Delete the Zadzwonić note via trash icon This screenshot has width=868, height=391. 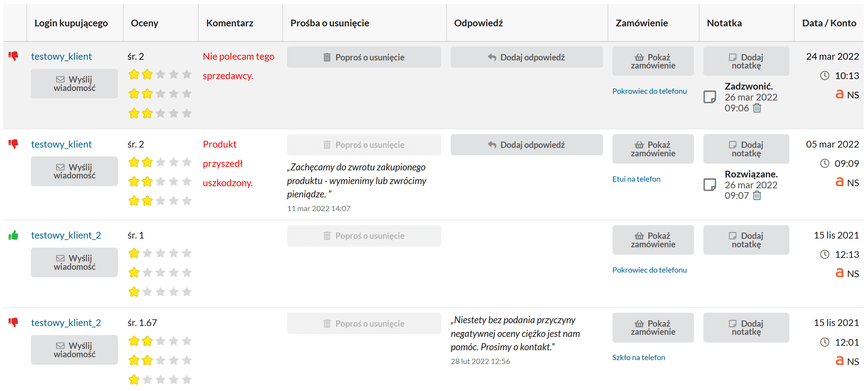point(757,108)
